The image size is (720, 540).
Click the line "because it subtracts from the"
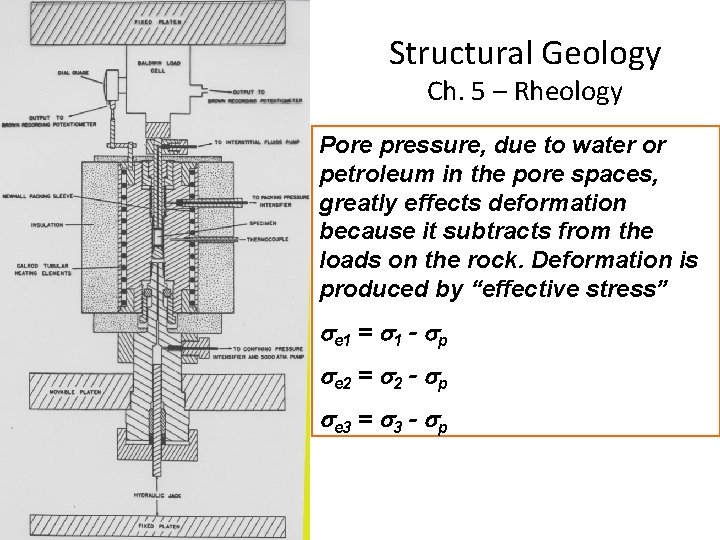(x=486, y=231)
